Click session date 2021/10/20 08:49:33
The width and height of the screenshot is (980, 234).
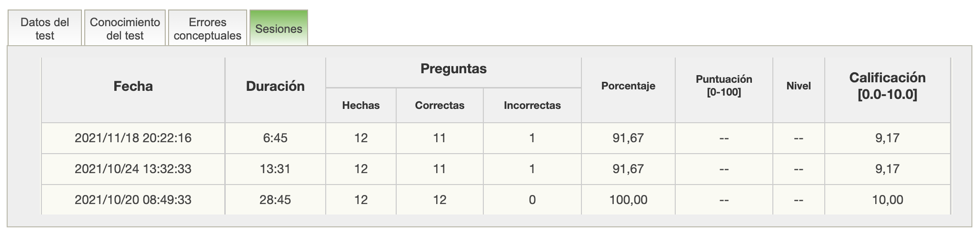point(133,200)
